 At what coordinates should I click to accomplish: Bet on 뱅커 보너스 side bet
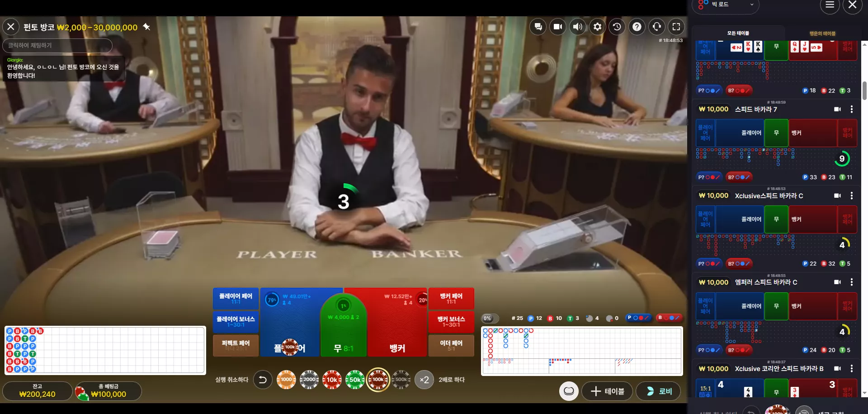[451, 322]
